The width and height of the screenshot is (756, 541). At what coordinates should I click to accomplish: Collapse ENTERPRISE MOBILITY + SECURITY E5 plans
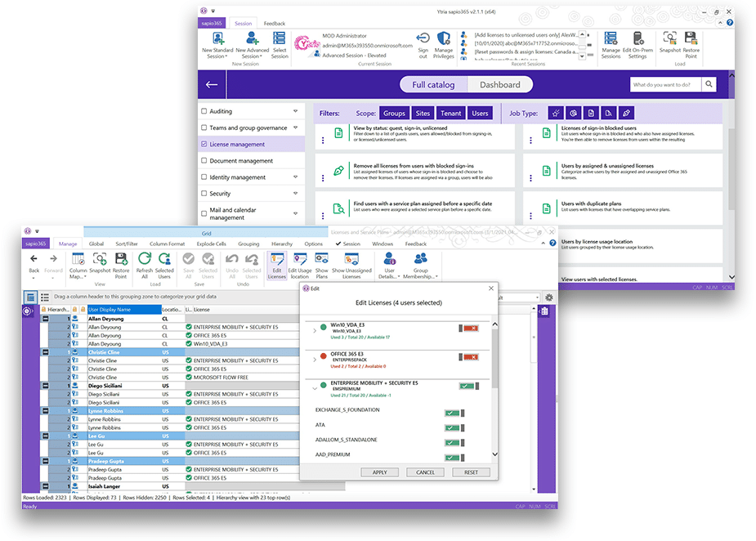315,388
